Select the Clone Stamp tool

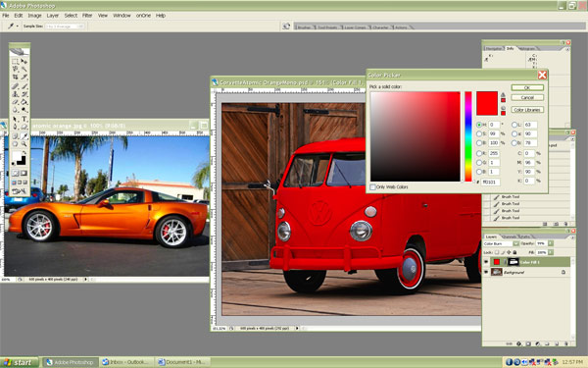(x=15, y=94)
